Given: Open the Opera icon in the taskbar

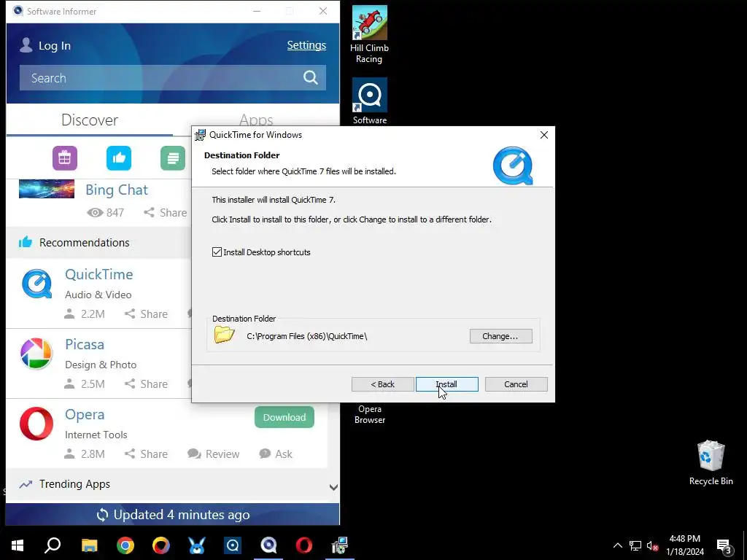Looking at the screenshot, I should pyautogui.click(x=304, y=545).
